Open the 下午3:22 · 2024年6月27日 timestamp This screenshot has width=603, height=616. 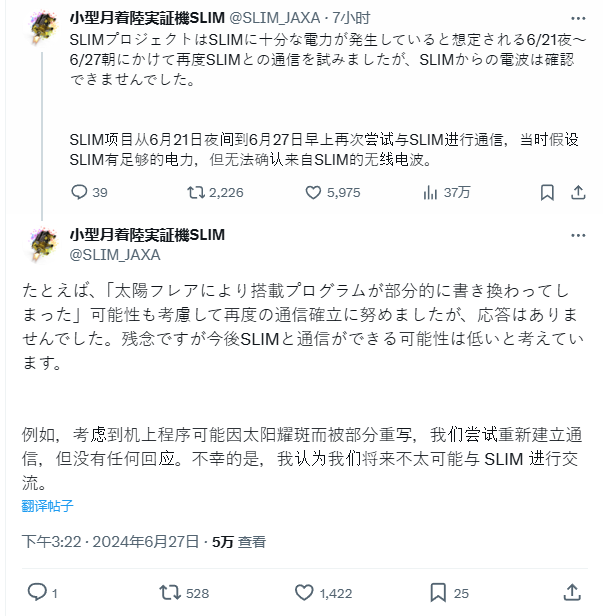[110, 541]
